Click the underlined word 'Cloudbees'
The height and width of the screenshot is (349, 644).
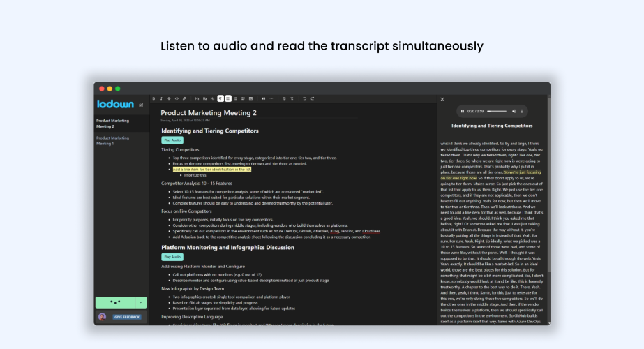(371, 232)
